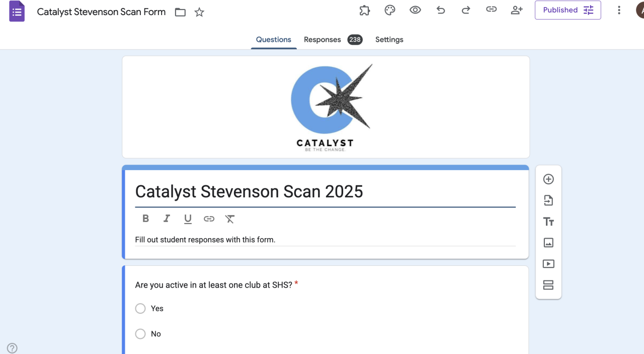This screenshot has width=644, height=354.
Task: Copy responder link icon
Action: [491, 10]
